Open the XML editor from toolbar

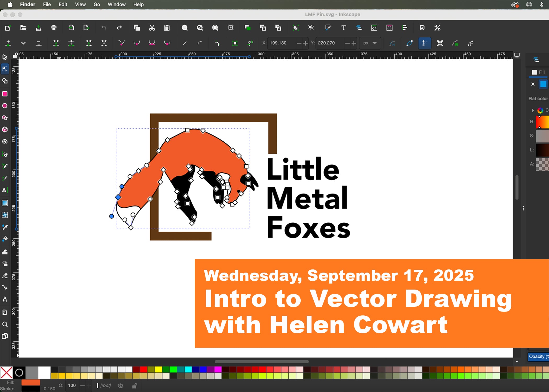pos(374,28)
